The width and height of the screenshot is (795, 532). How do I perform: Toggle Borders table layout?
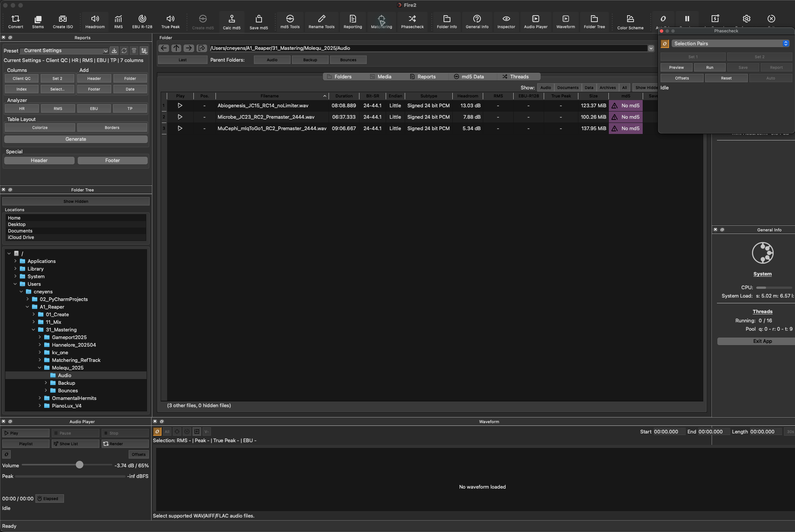(112, 127)
